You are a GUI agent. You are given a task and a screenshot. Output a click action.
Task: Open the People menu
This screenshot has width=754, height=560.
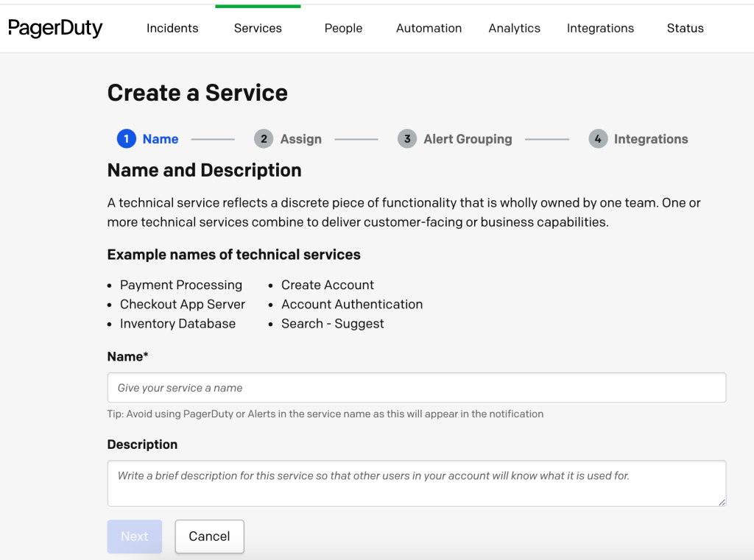pos(343,28)
